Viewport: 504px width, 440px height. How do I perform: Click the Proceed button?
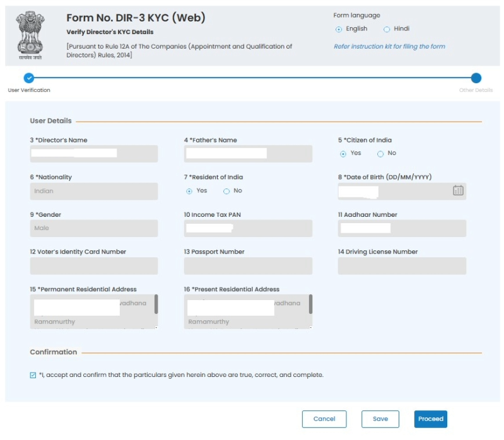pyautogui.click(x=430, y=419)
